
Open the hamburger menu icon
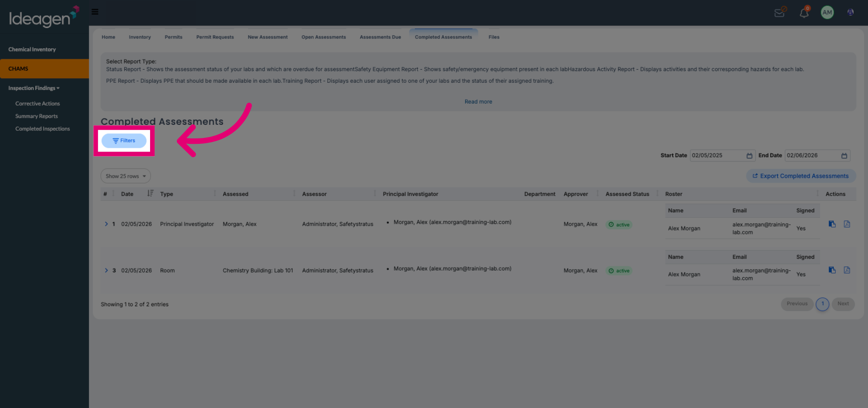coord(95,12)
